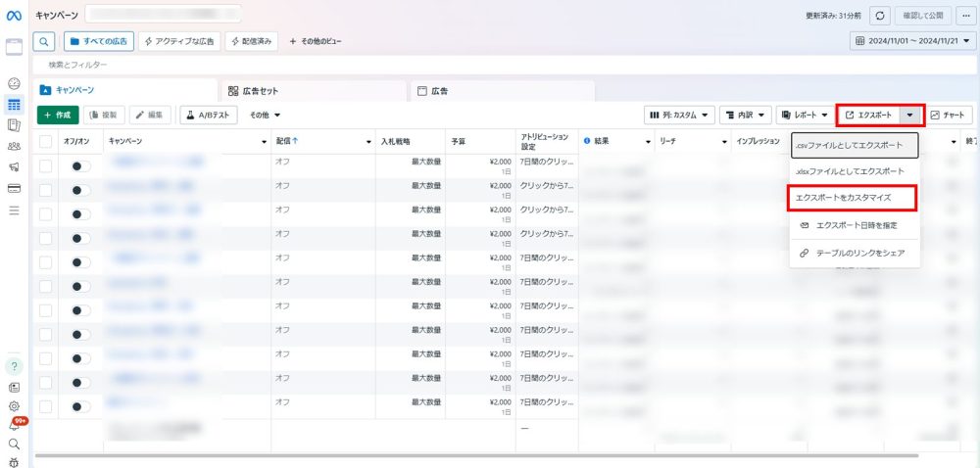Click the 編集 button
This screenshot has width=980, height=468.
150,115
